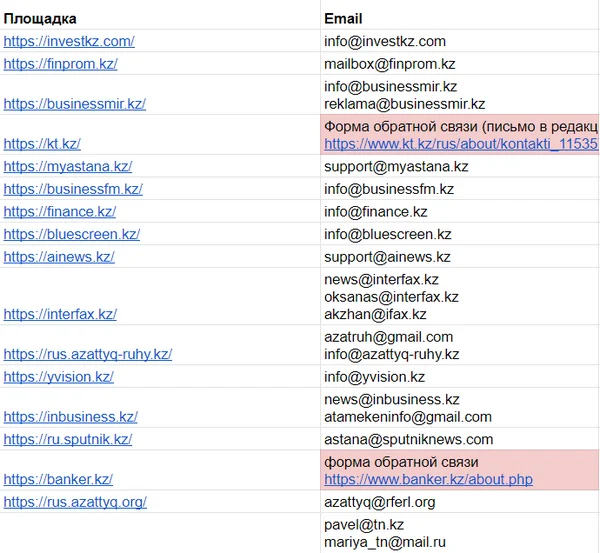This screenshot has height=553, width=600.
Task: Follow the businessmir.kz hyperlink
Action: click(x=75, y=104)
